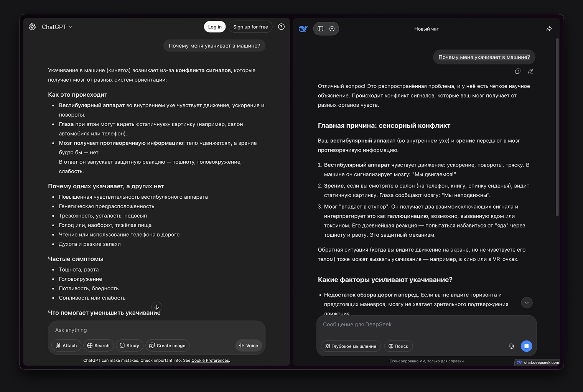This screenshot has height=392, width=583.
Task: Attach a file in DeepSeek input
Action: point(511,346)
